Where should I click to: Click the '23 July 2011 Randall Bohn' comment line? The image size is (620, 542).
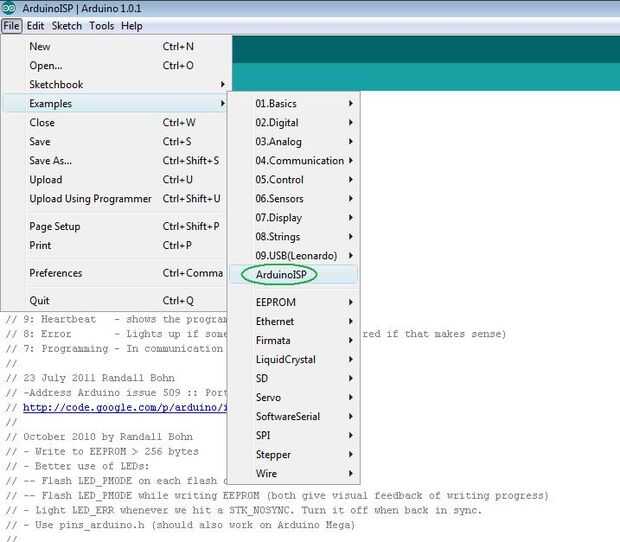click(x=90, y=378)
